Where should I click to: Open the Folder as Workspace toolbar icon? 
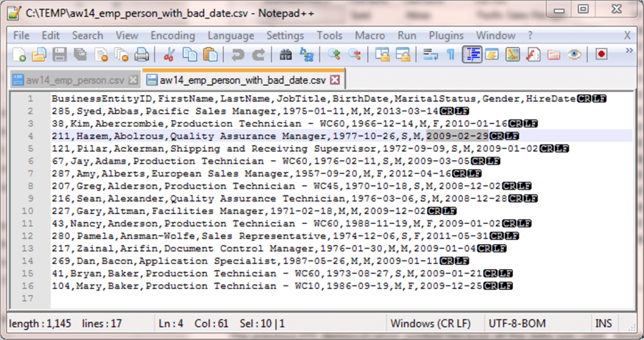[554, 54]
